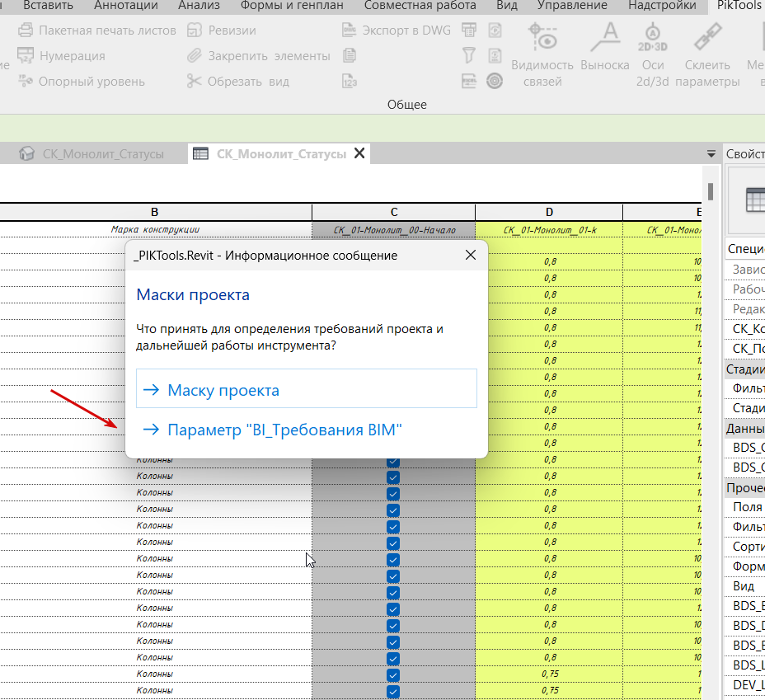
Task: Switch to the inactive СК_Монолит_Статусы view tab
Action: click(92, 153)
